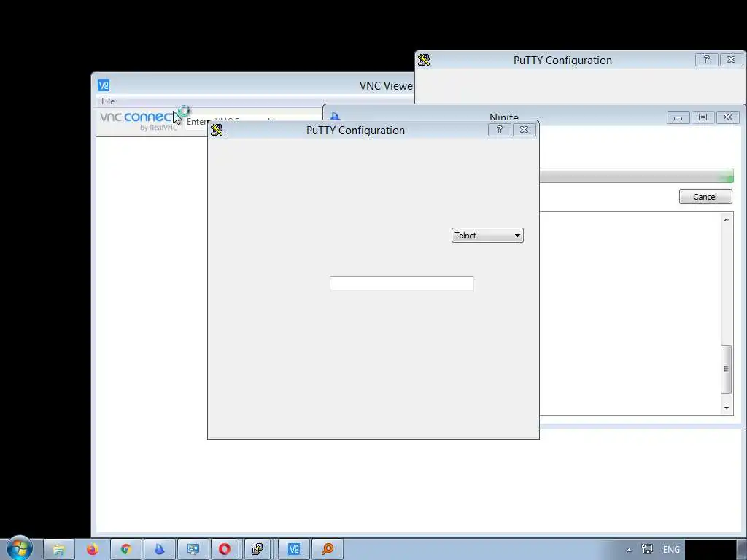This screenshot has width=747, height=560.
Task: Open File Explorer from taskbar
Action: click(59, 549)
